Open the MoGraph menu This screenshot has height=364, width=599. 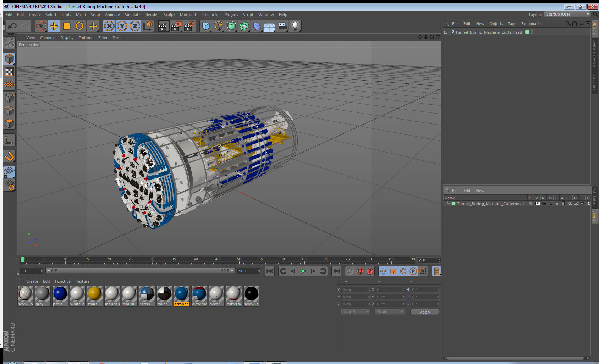188,15
